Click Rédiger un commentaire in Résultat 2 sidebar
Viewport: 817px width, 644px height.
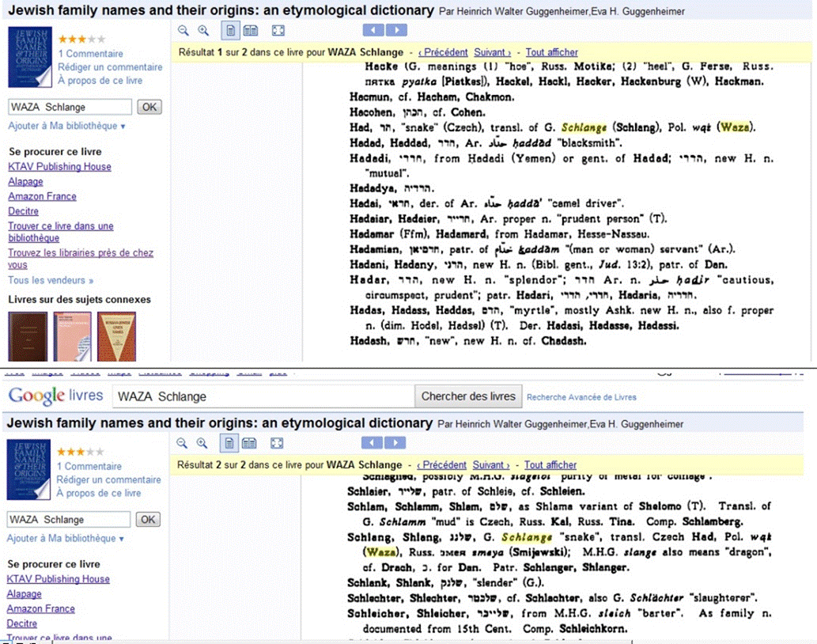point(108,480)
